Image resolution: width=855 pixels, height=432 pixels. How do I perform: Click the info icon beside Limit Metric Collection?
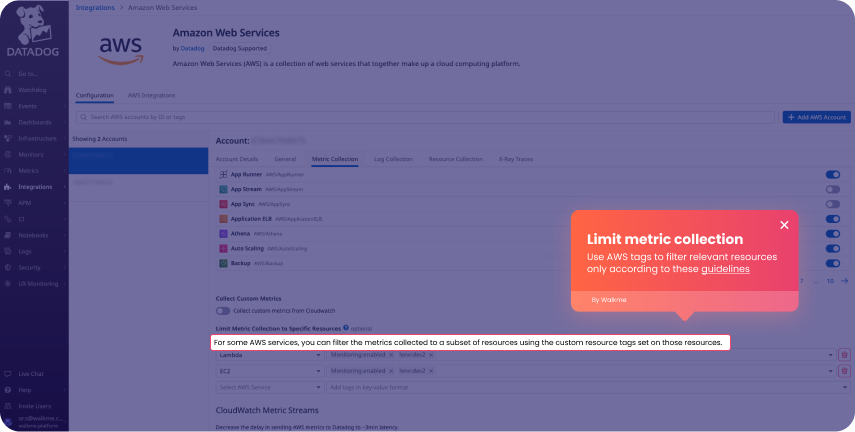[345, 327]
